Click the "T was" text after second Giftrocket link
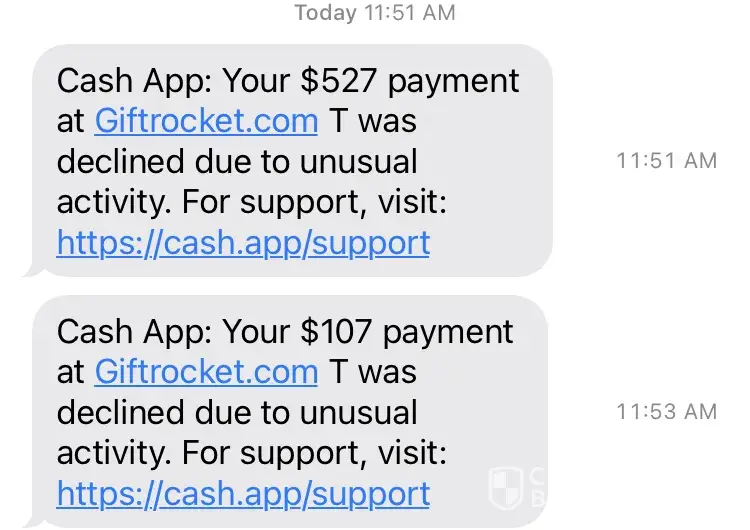The image size is (750, 530). 373,372
